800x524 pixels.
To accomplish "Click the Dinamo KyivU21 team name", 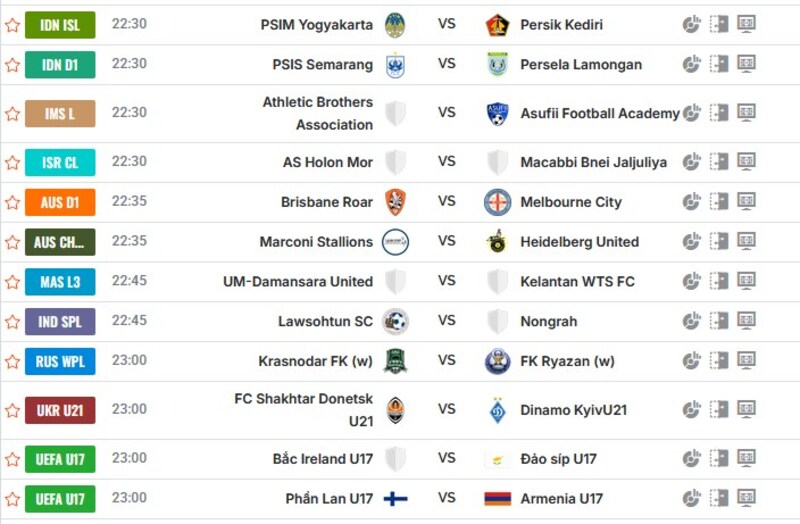I will (x=574, y=410).
